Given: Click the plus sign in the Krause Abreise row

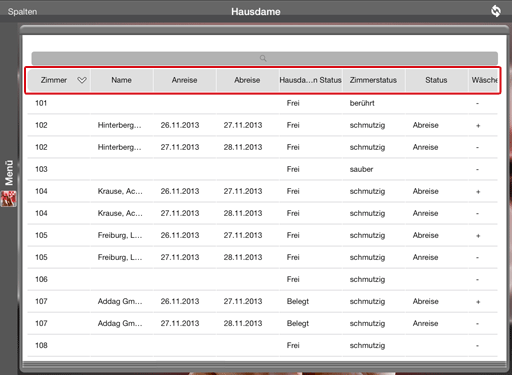Looking at the screenshot, I should (478, 192).
